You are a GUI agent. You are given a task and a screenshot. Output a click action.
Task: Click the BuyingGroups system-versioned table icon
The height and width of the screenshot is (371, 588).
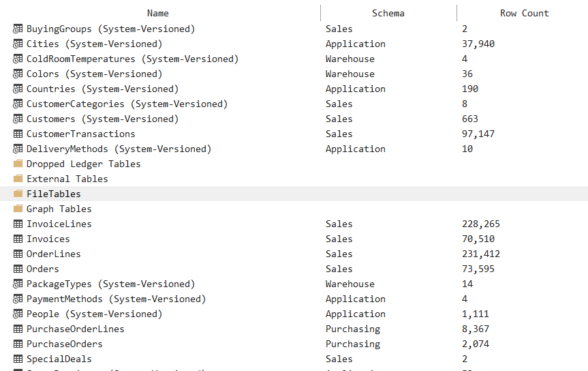click(x=18, y=29)
